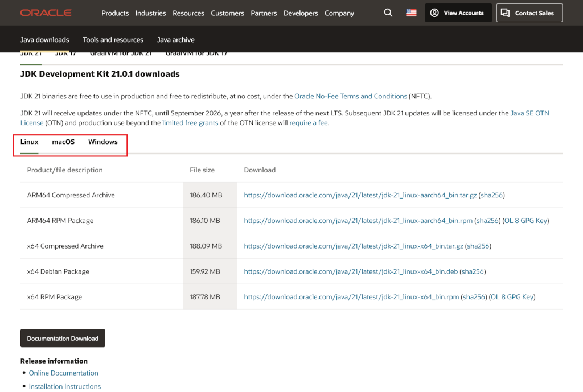Click the Product/file description column header
The image size is (583, 392).
(65, 170)
